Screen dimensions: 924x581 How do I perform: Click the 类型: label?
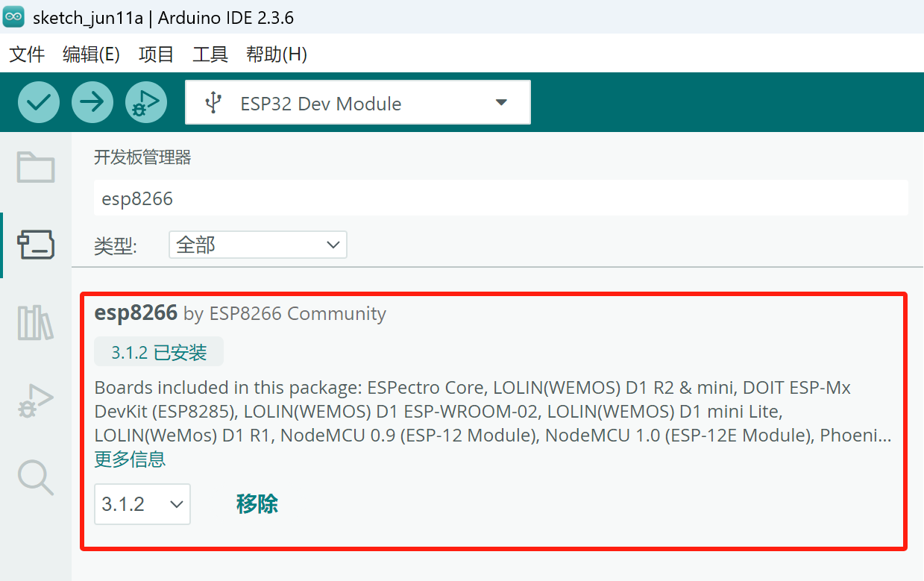pos(116,245)
